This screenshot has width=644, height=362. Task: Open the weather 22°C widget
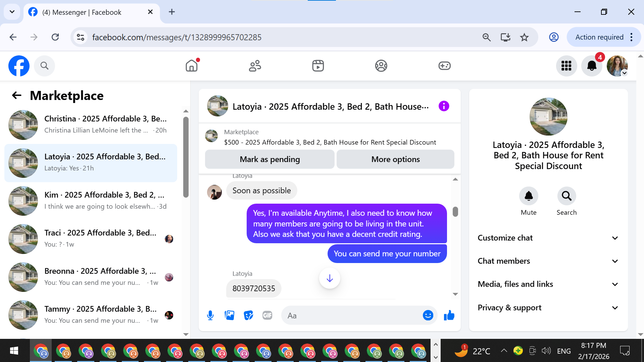pyautogui.click(x=473, y=351)
